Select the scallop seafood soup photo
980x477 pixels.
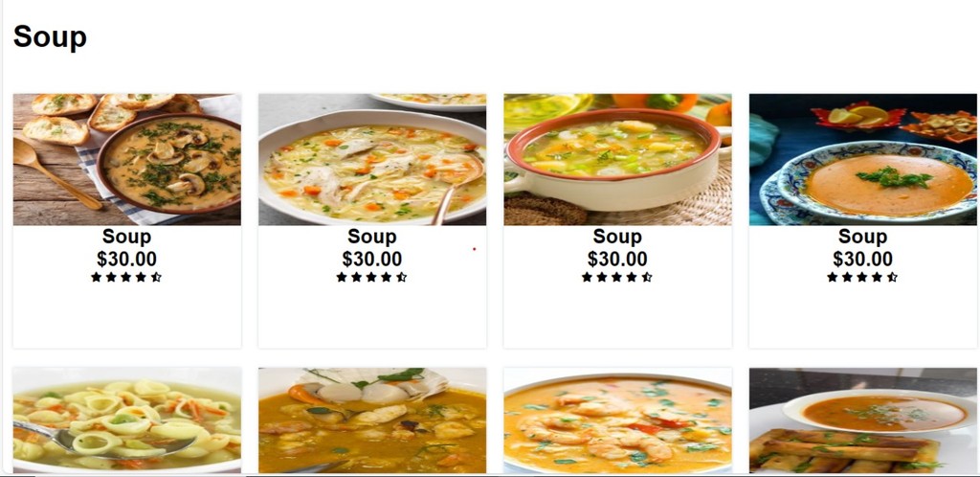[372, 420]
